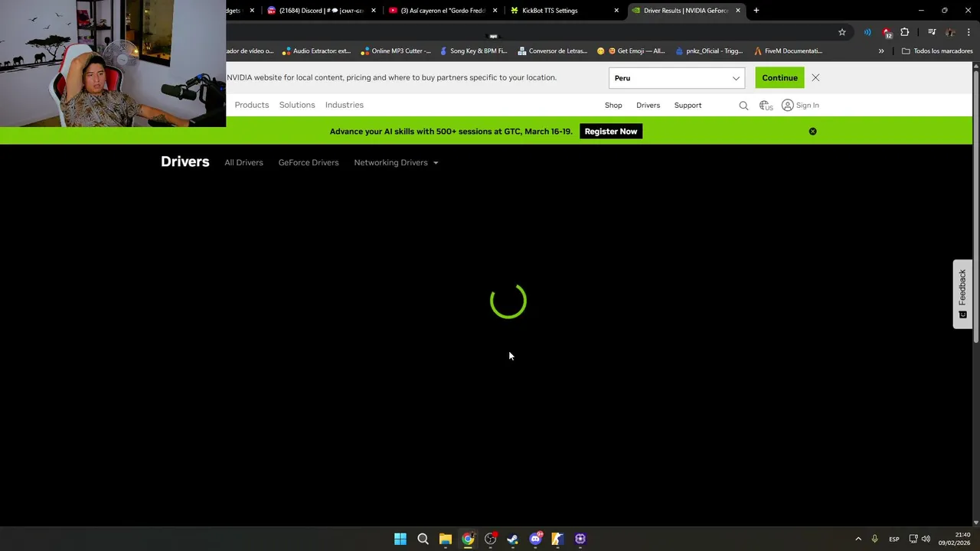Open the Song Key & BPM bookmark
The width and height of the screenshot is (980, 551).
pyautogui.click(x=473, y=51)
